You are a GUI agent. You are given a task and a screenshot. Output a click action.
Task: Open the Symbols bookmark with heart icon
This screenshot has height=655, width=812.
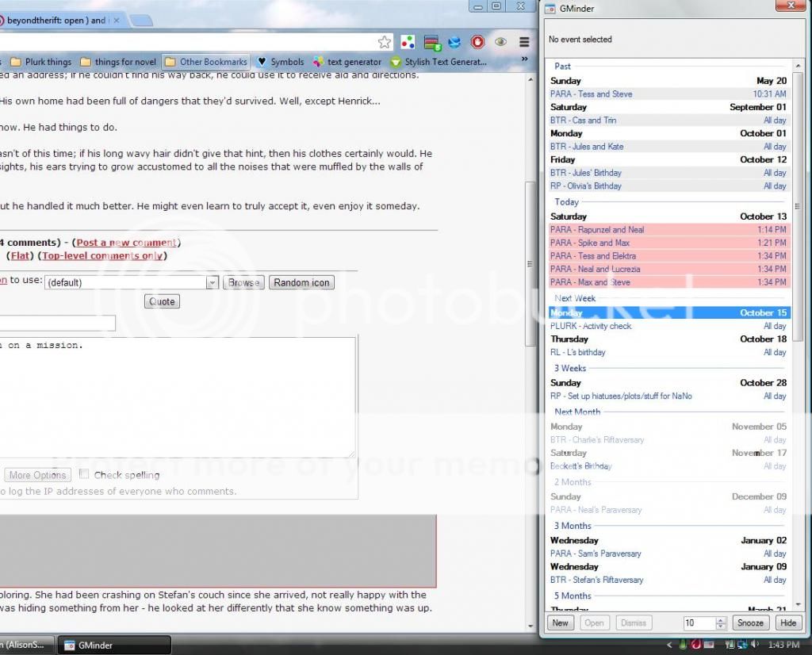[x=281, y=62]
